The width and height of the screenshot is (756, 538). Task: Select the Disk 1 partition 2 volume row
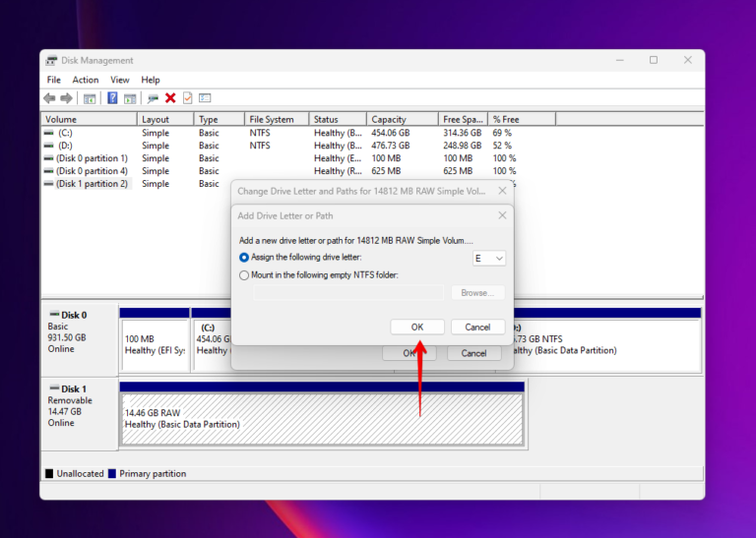pyautogui.click(x=91, y=184)
